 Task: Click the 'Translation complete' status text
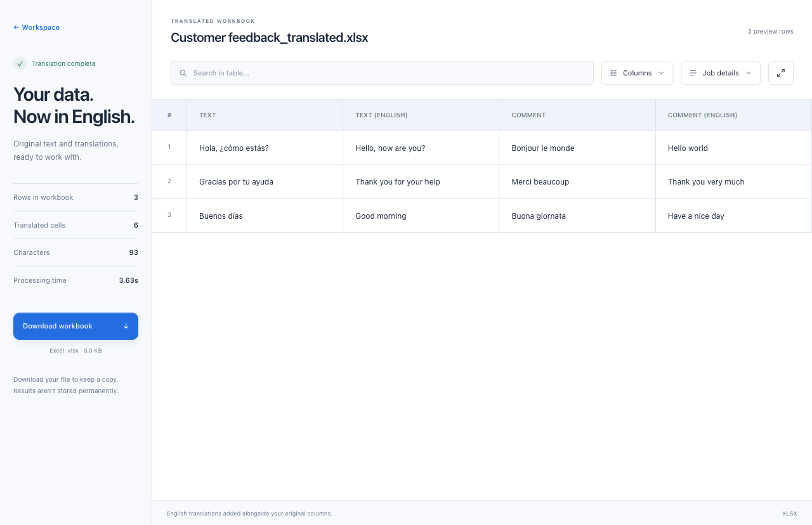[x=63, y=63]
